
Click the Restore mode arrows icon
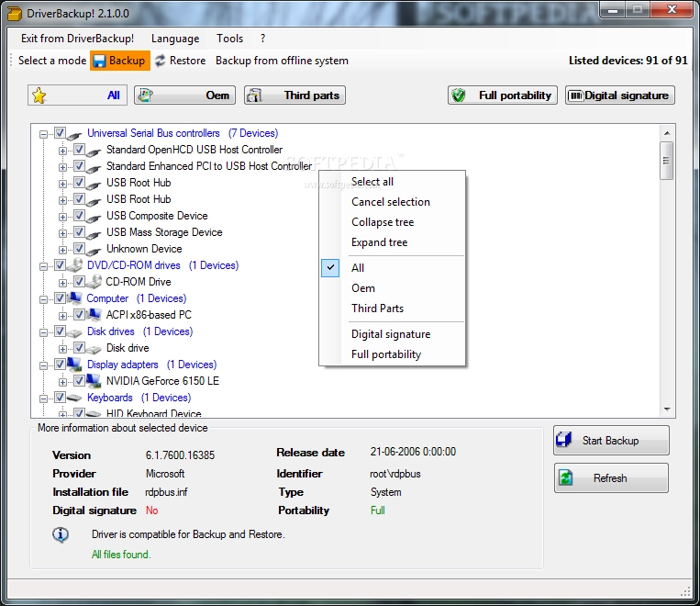[x=160, y=61]
